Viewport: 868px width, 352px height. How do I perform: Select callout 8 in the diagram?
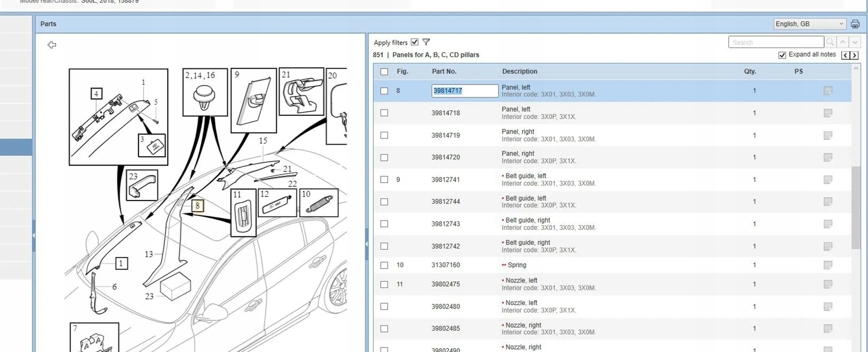198,206
